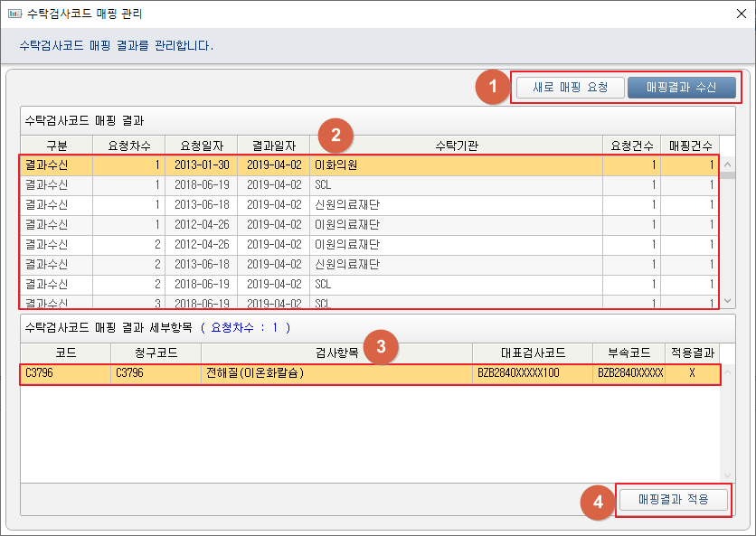Sort results by 요청차수 column header
Viewport: 756px width, 536px height.
pyautogui.click(x=128, y=146)
